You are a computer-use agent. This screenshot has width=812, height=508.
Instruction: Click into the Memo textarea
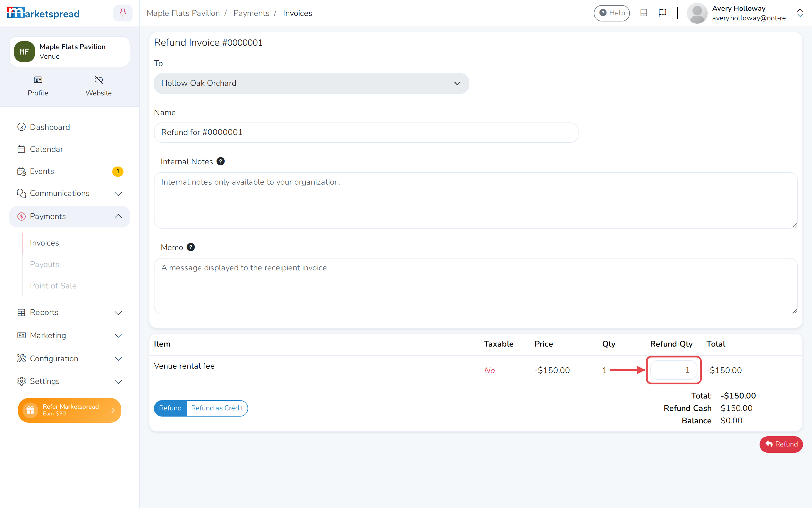(x=475, y=286)
